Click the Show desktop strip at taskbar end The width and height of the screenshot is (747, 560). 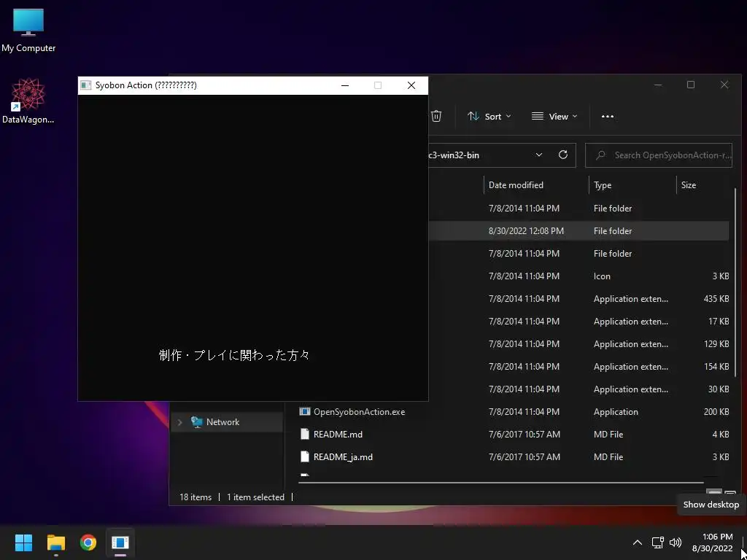point(743,542)
